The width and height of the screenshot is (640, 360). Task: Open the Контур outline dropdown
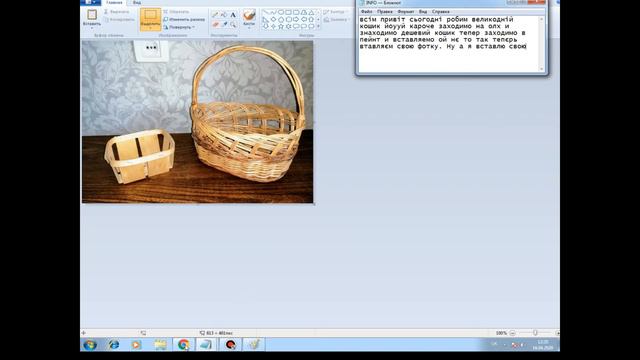[x=336, y=12]
